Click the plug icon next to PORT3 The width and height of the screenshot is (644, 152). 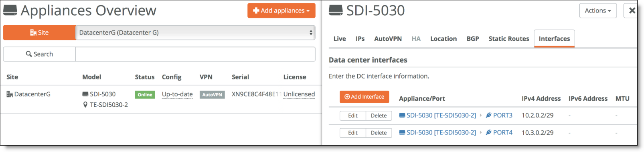(x=488, y=115)
